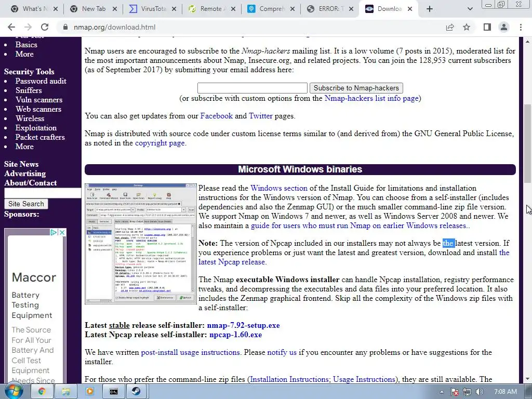Open the Facebook link
This screenshot has width=532, height=399.
pos(217,116)
